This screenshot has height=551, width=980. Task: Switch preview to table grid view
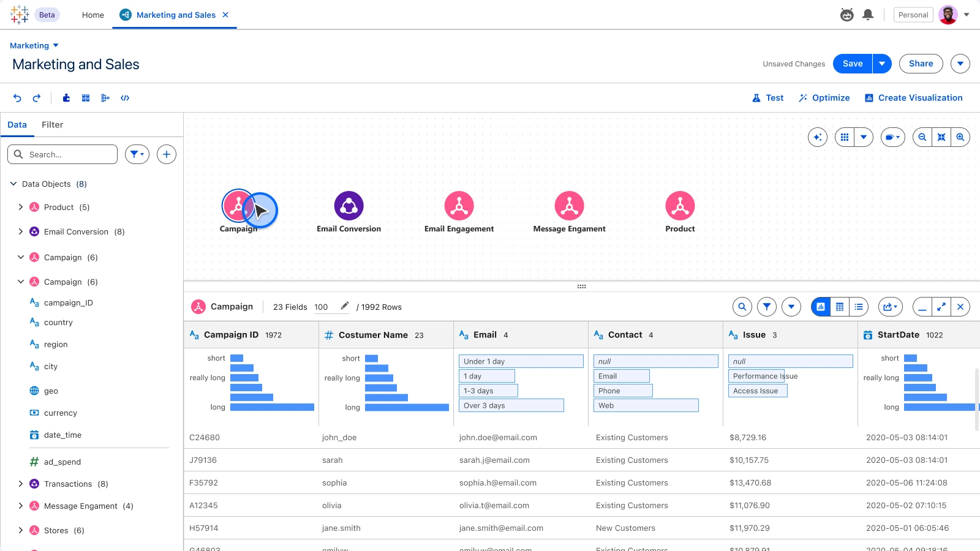point(840,307)
